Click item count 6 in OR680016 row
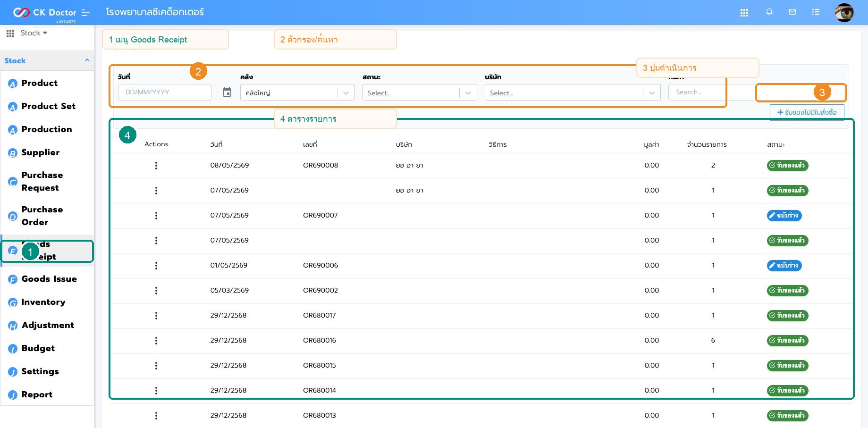 [713, 340]
